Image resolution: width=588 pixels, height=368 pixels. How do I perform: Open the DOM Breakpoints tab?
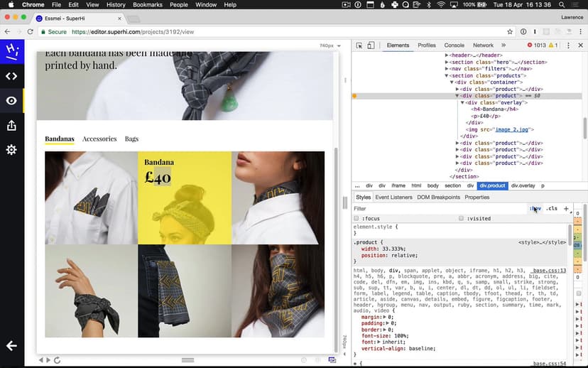coord(438,197)
